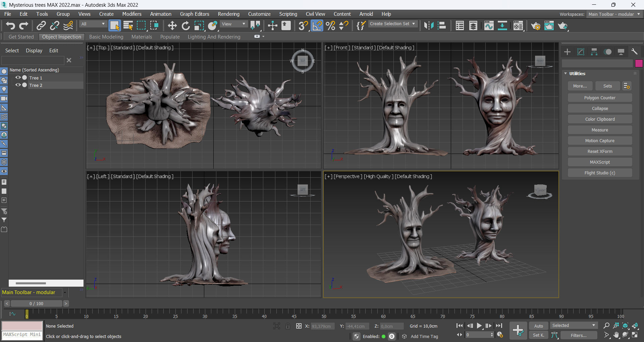Activate Select and Scale tool
This screenshot has height=342, width=644.
(199, 25)
